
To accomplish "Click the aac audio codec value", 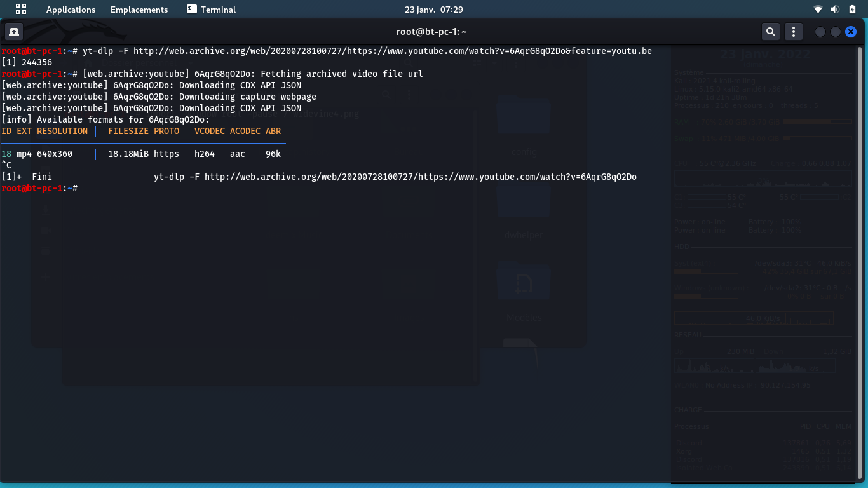I will tap(238, 154).
